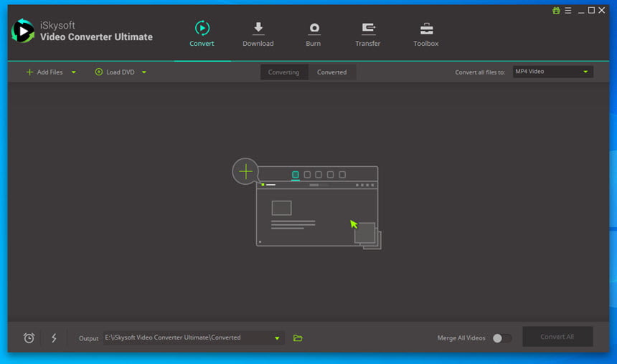Maximize the iSkysoft window

pyautogui.click(x=591, y=10)
